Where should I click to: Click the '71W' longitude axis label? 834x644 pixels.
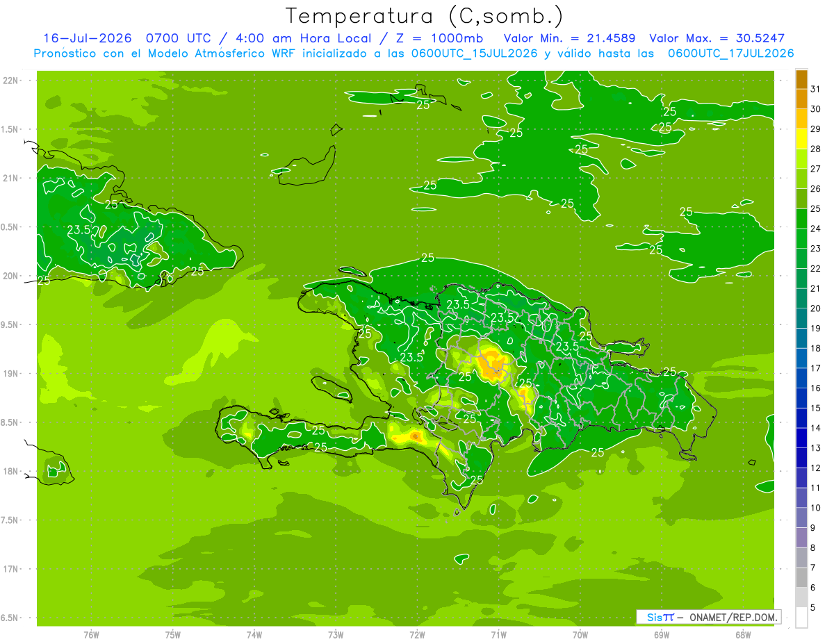[x=498, y=634]
